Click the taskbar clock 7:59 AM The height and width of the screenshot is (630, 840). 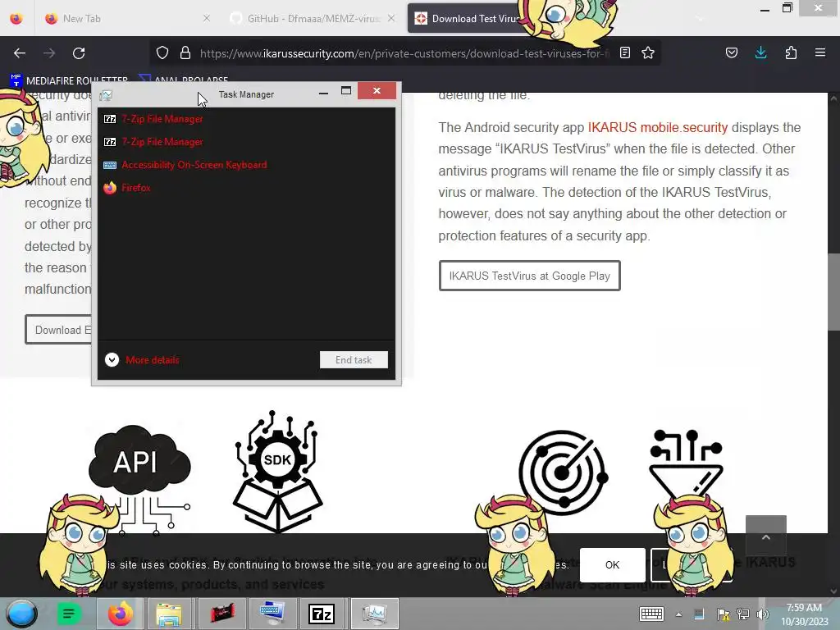(x=804, y=614)
